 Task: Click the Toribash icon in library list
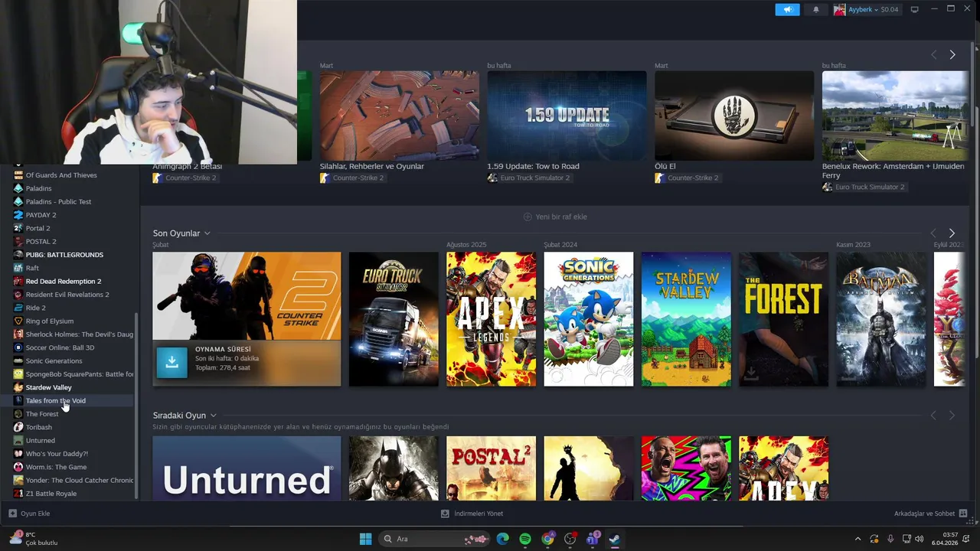[x=18, y=427]
